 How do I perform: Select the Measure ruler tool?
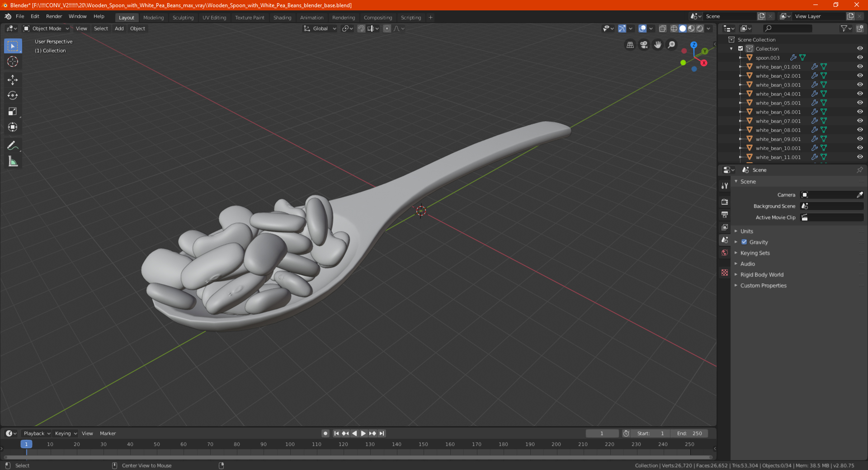13,161
